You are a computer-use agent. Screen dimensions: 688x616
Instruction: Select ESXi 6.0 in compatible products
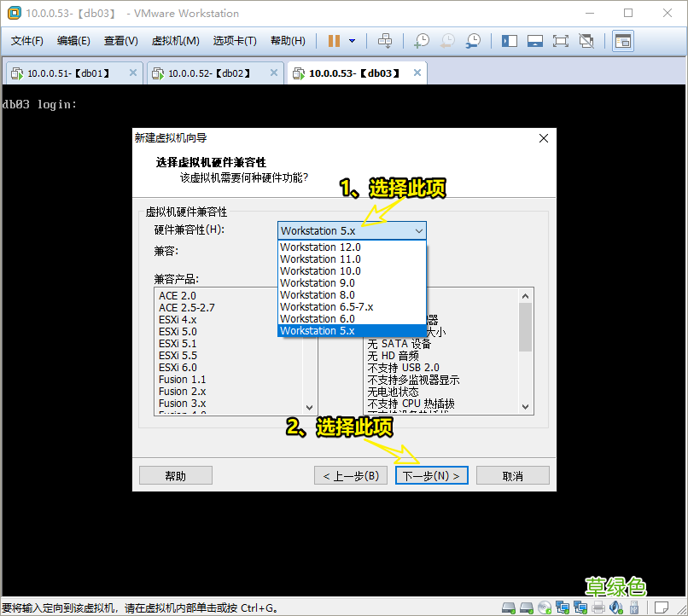point(178,368)
